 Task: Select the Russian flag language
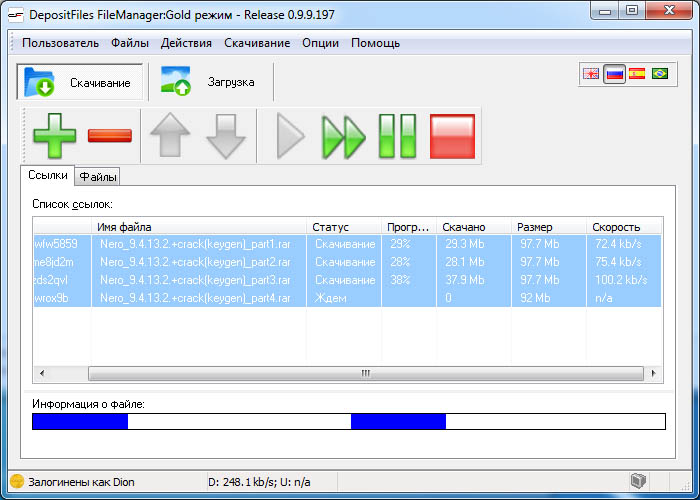click(614, 74)
